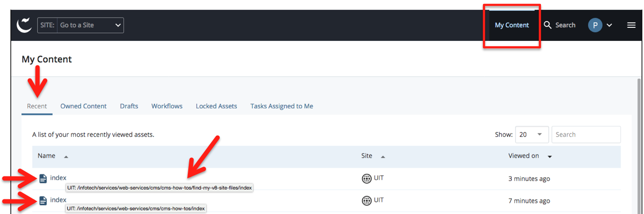This screenshot has height=214, width=644.
Task: Open the Show 20 results dropdown
Action: pyautogui.click(x=532, y=135)
